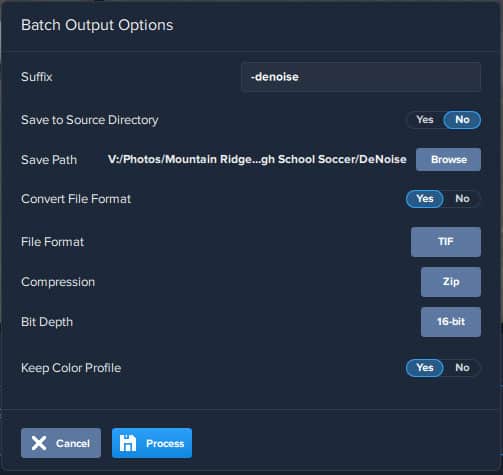Screen dimensions: 503x475
Task: Open the 16-bit bit depth selector
Action: click(451, 322)
